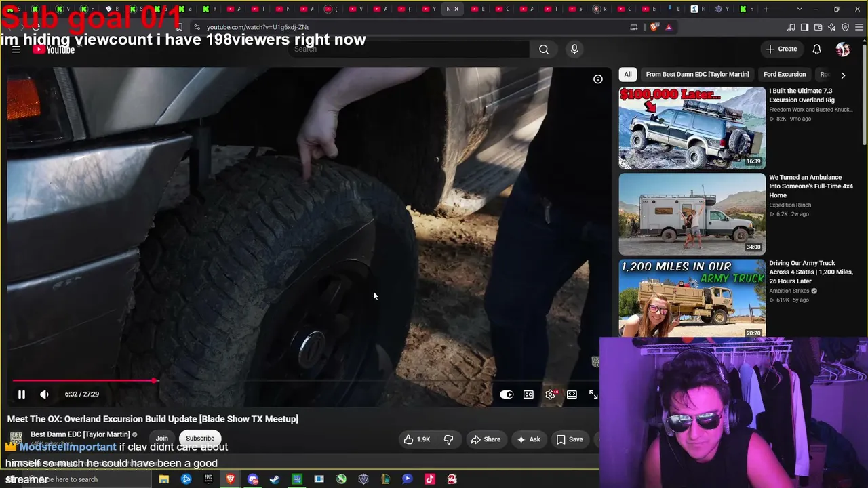This screenshot has width=868, height=488.
Task: Dislike the video with thumbs-down
Action: [x=449, y=439]
